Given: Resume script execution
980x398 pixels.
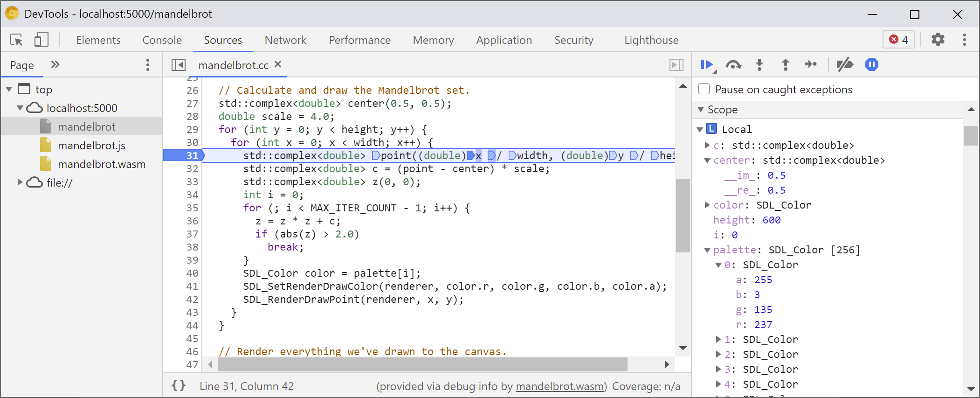Looking at the screenshot, I should click(708, 65).
